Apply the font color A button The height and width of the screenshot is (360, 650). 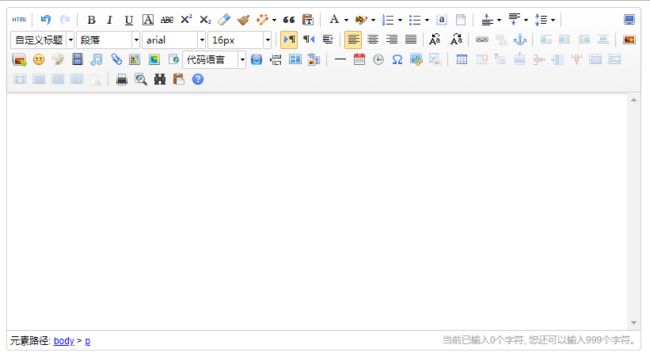334,19
